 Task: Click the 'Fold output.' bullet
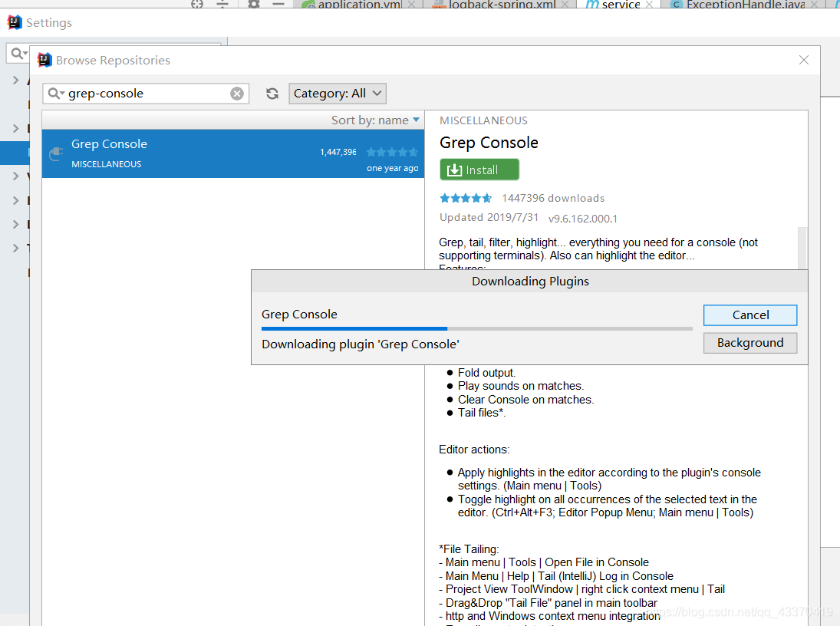tap(486, 373)
